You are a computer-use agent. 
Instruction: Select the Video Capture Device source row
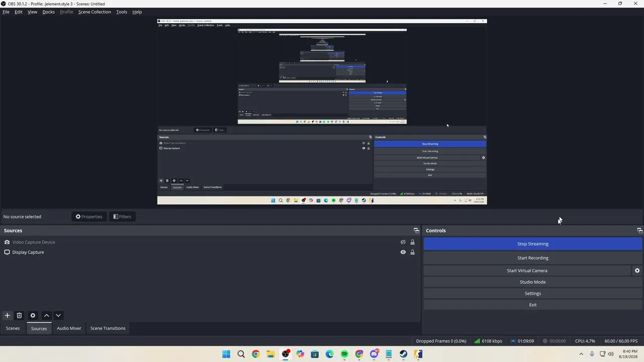coord(210,242)
